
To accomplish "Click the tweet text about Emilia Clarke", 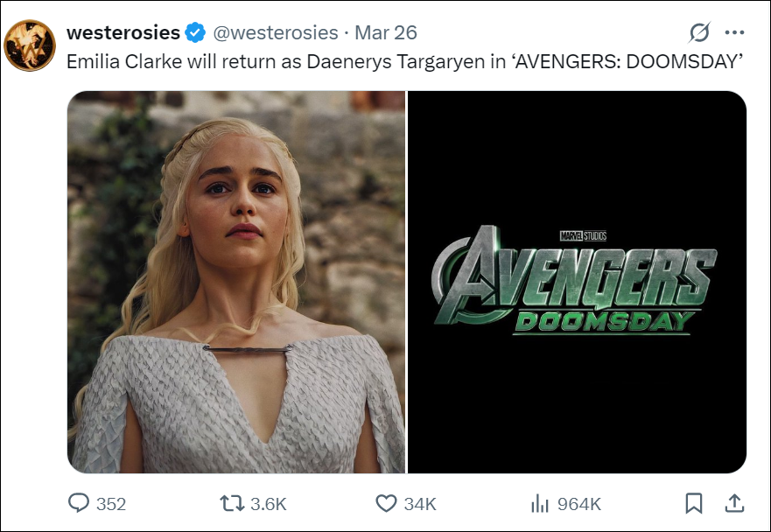I will (x=405, y=63).
